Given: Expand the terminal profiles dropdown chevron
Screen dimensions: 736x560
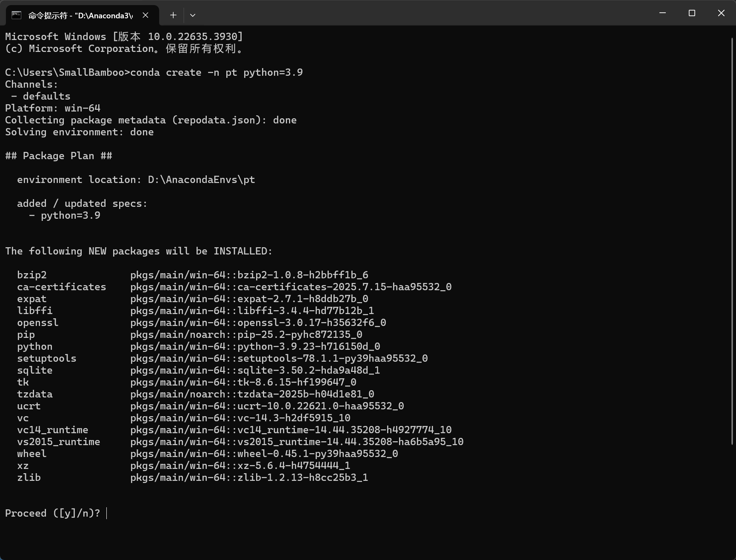Looking at the screenshot, I should [x=193, y=15].
